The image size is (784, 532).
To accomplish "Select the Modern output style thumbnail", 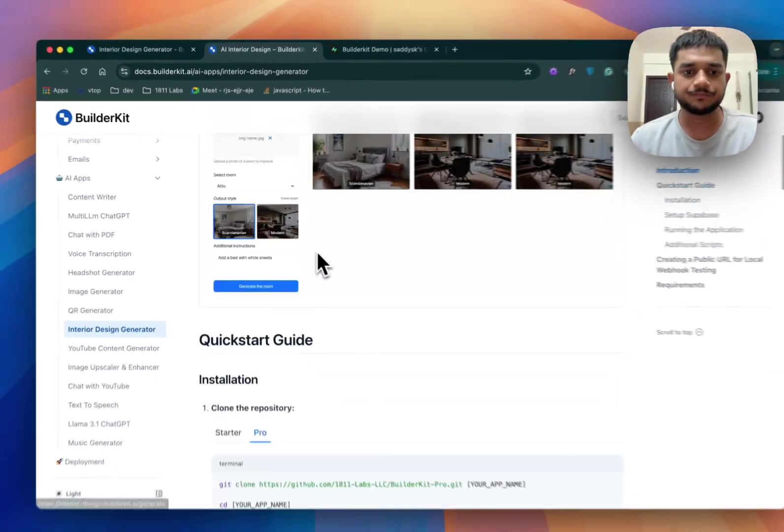I will (278, 221).
